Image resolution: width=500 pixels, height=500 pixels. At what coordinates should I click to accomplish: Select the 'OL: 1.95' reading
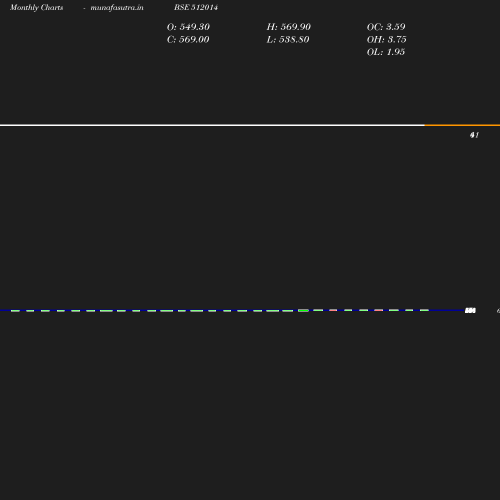(386, 52)
